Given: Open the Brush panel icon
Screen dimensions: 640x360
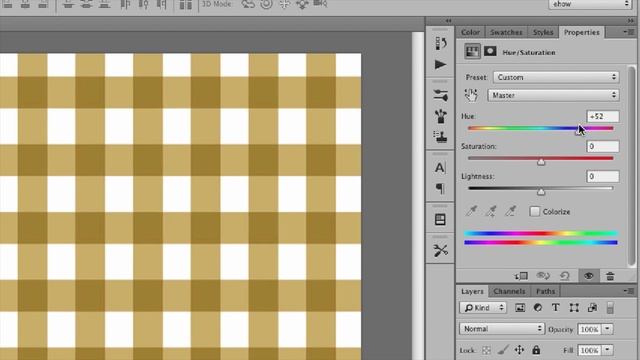Looking at the screenshot, I should click(440, 116).
